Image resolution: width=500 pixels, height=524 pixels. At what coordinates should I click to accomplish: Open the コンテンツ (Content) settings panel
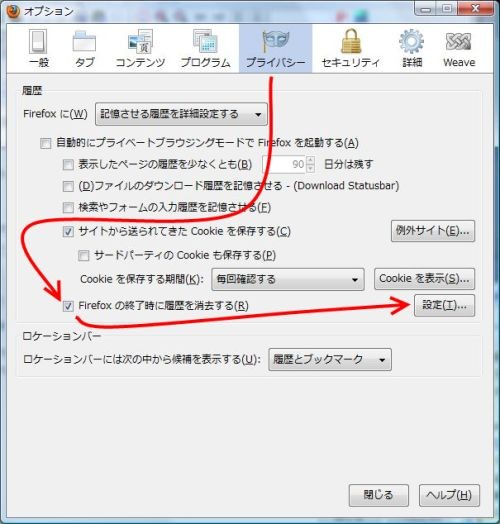[140, 49]
